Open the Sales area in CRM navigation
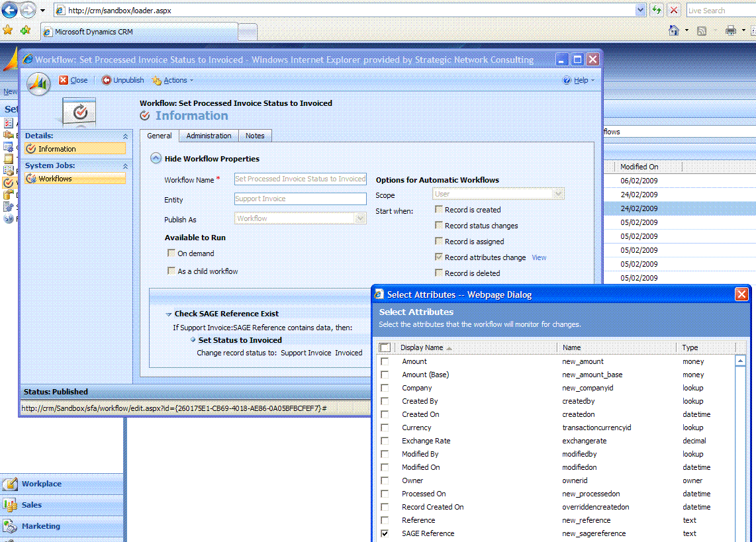This screenshot has height=542, width=756. (62, 505)
